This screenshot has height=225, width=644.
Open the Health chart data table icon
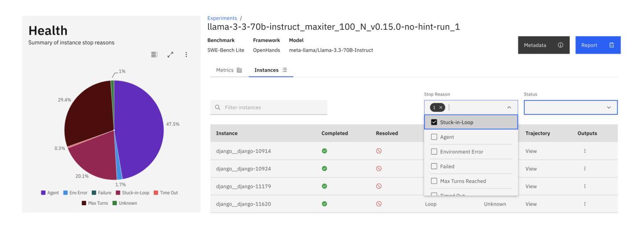(x=154, y=55)
